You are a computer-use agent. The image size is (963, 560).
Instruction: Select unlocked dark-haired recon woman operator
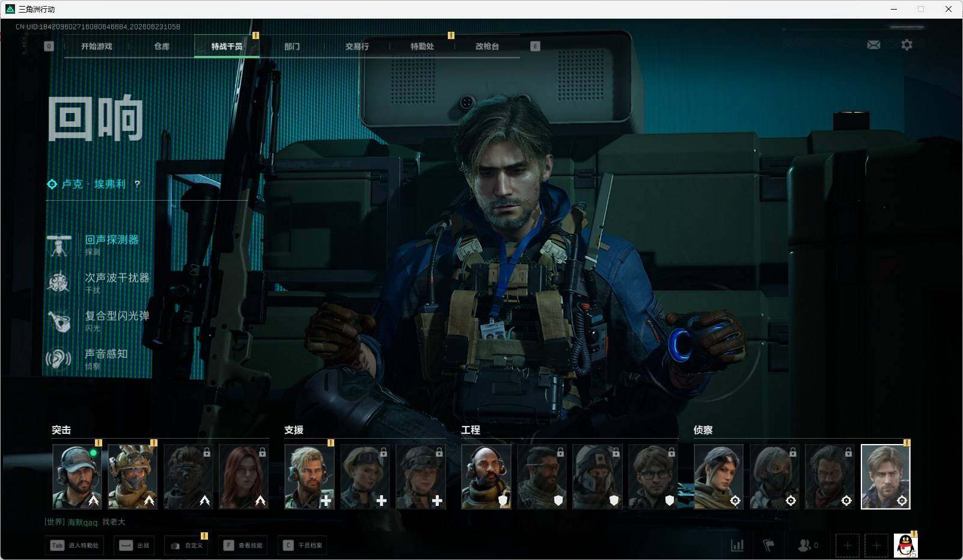[719, 476]
